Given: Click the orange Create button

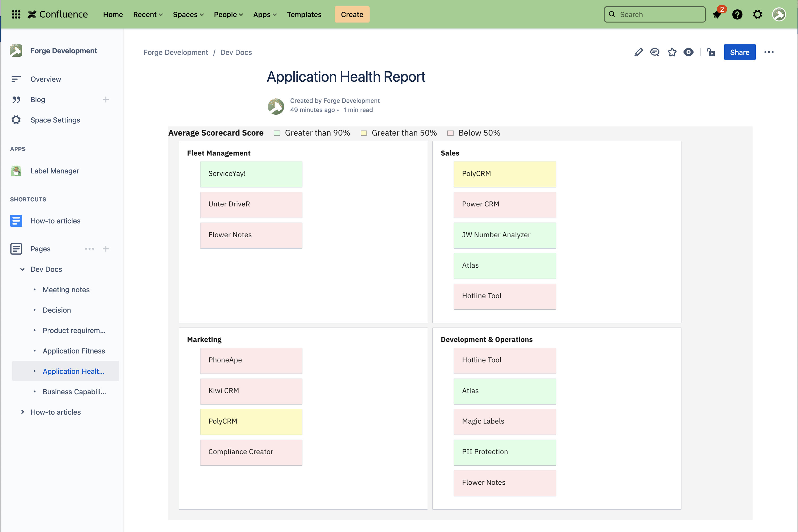Looking at the screenshot, I should pos(352,15).
